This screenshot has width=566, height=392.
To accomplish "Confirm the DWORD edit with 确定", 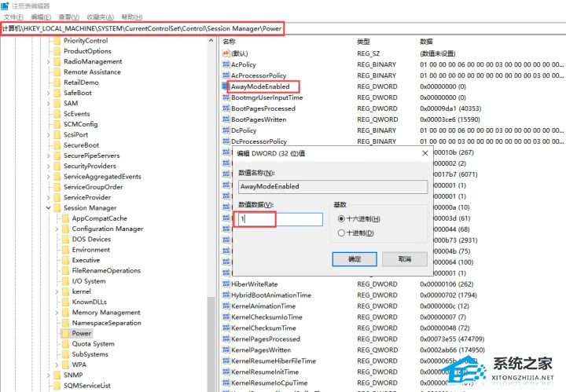I will (355, 259).
